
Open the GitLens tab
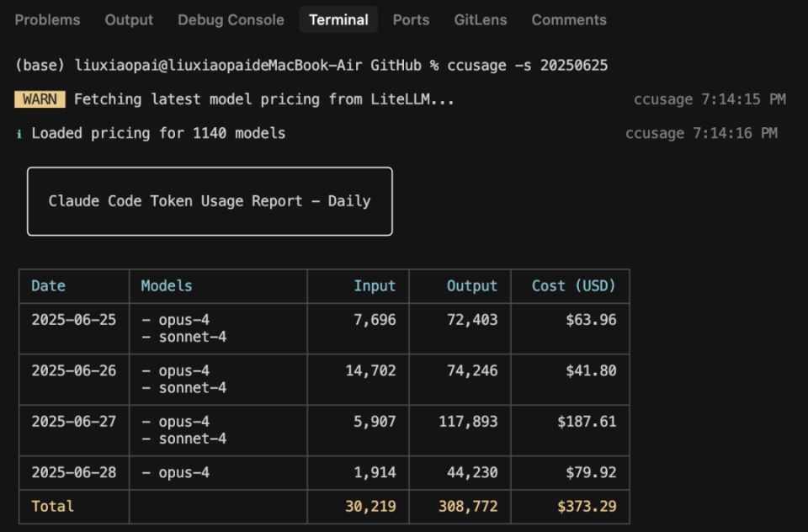[x=481, y=19]
